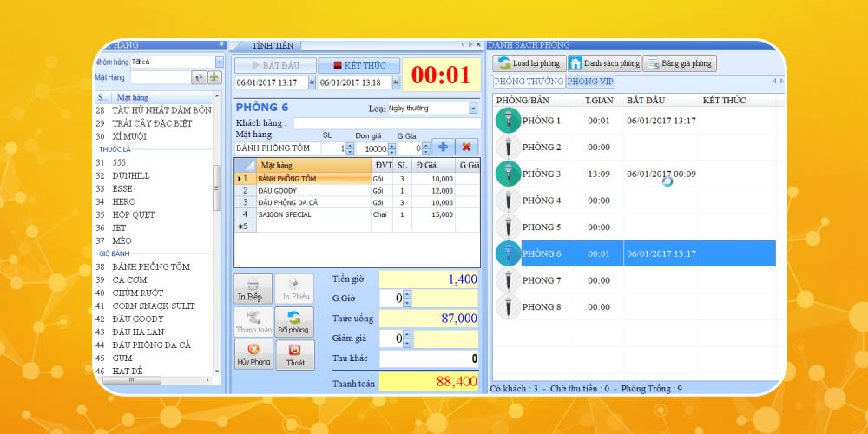Screen dimensions: 868x434
Task: Click the PHÒNG 4 microphone icon
Action: click(x=508, y=201)
